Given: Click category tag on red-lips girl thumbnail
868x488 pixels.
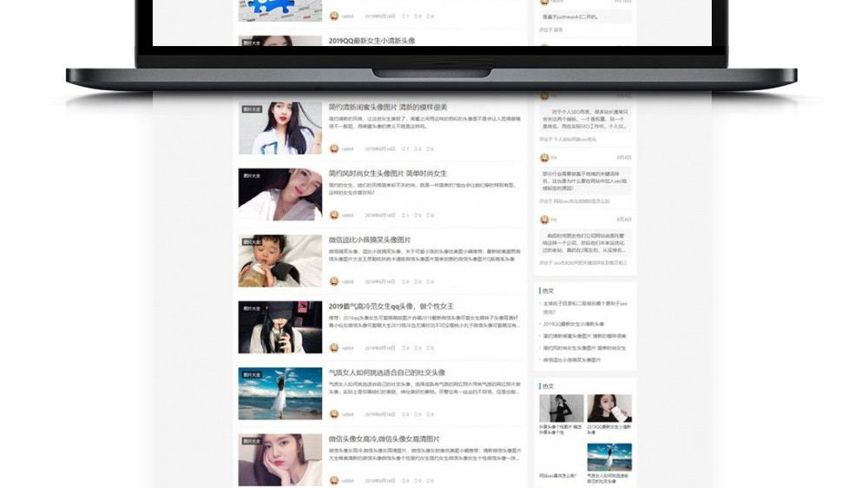Looking at the screenshot, I should (252, 109).
